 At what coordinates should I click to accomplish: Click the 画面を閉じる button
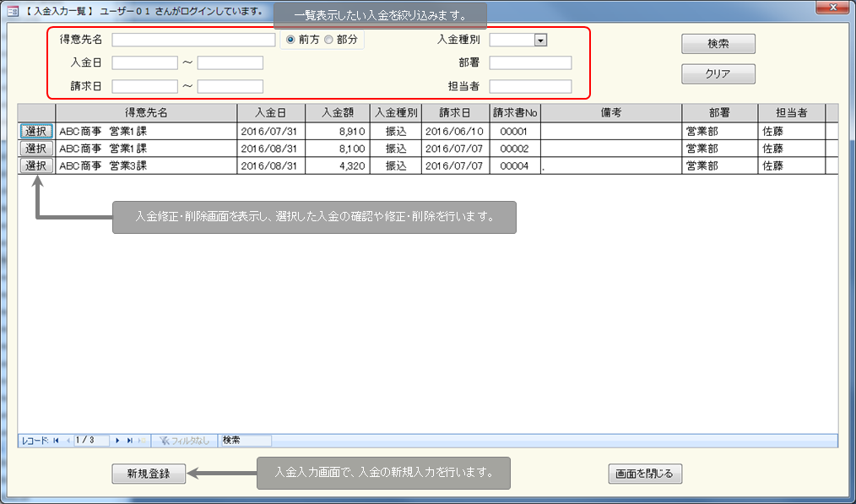click(645, 474)
